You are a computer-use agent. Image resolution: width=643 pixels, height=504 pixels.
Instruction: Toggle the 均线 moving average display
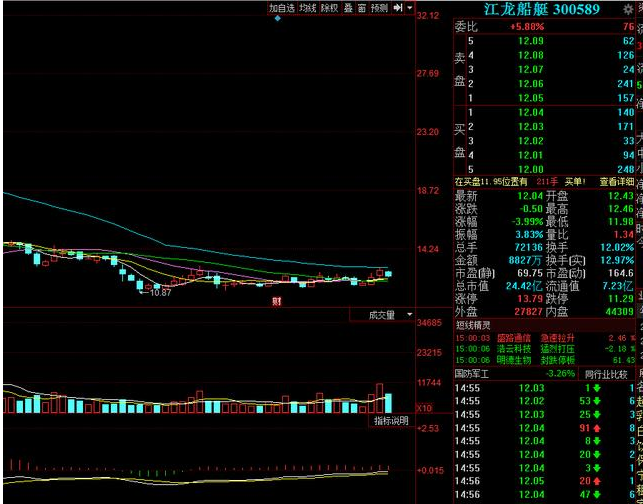click(308, 8)
